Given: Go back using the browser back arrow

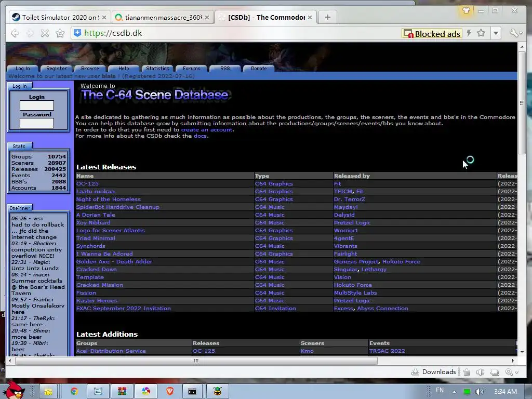Looking at the screenshot, I should point(15,33).
